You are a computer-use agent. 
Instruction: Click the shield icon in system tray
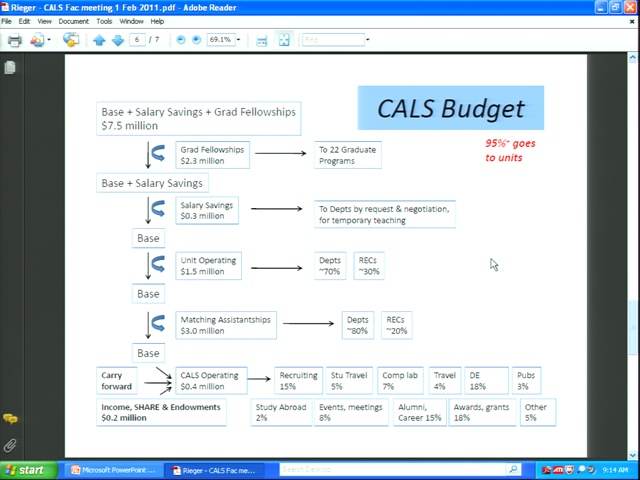point(569,470)
